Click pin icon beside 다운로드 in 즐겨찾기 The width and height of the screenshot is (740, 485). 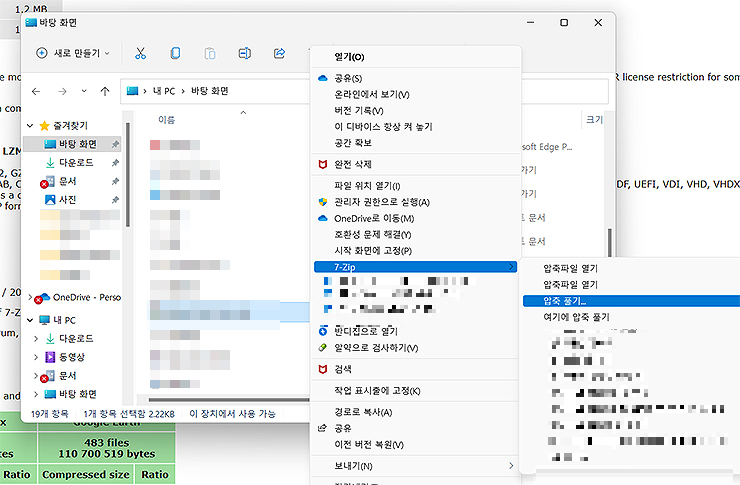click(115, 163)
